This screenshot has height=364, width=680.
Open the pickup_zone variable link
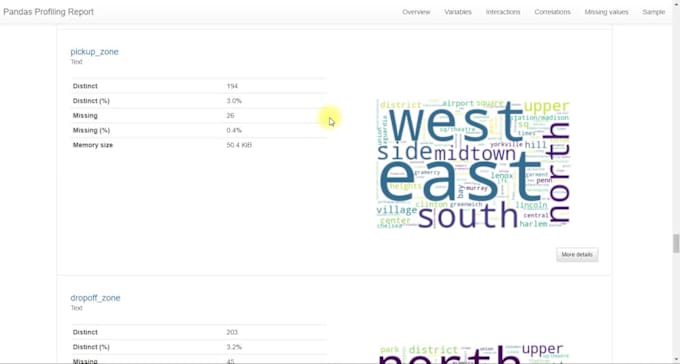94,52
